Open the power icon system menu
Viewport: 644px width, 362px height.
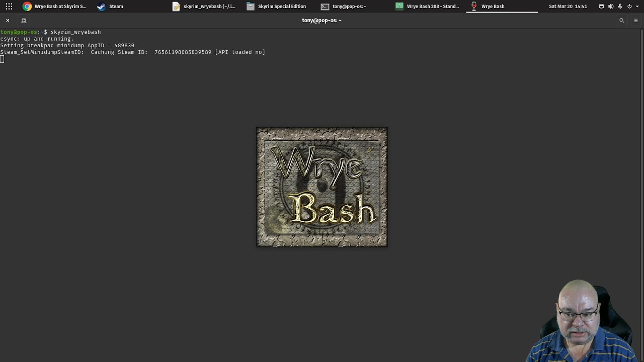[629, 7]
